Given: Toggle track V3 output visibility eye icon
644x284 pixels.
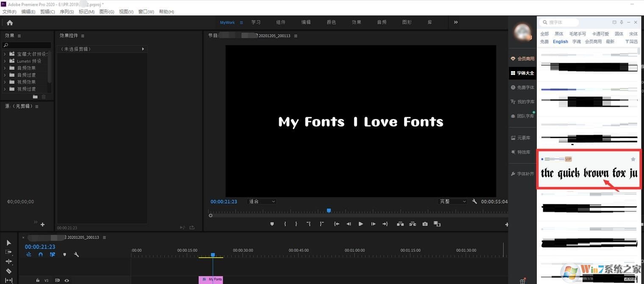Looking at the screenshot, I should click(67, 280).
